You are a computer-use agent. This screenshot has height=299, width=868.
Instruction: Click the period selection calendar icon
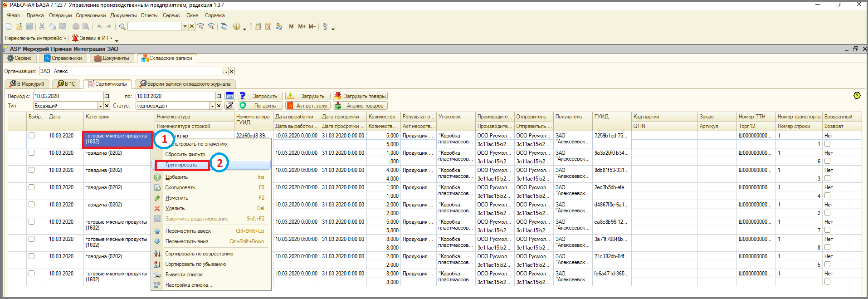230,96
